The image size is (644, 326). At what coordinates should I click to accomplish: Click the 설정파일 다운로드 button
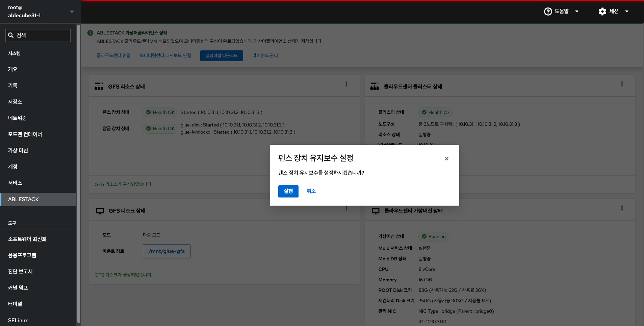click(222, 55)
